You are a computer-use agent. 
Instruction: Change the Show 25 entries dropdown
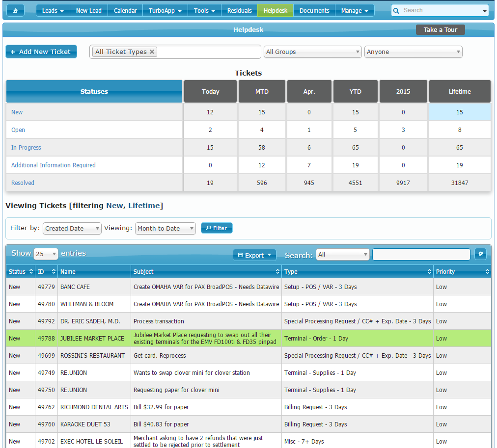[x=46, y=254]
